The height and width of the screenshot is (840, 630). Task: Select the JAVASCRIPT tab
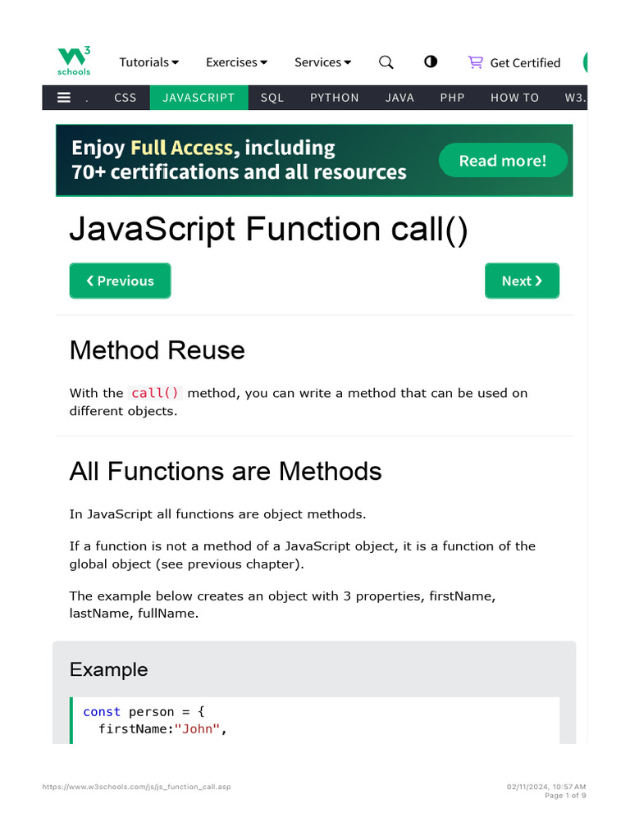click(199, 98)
